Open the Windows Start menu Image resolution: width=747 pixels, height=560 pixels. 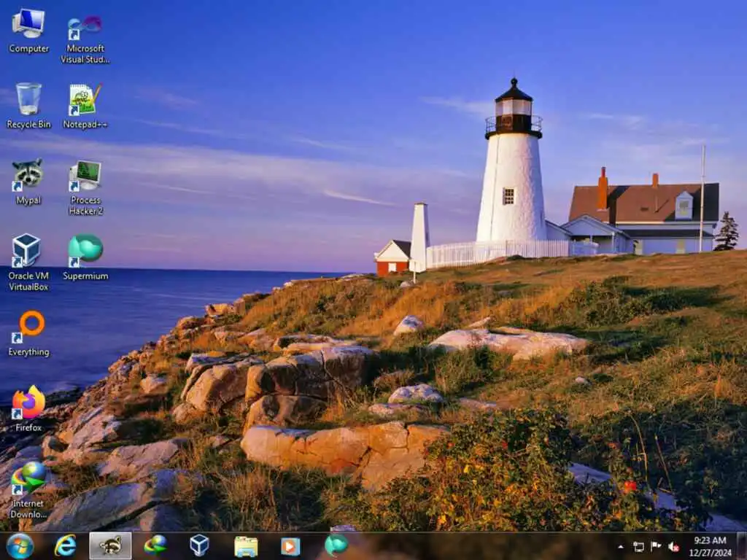point(20,546)
